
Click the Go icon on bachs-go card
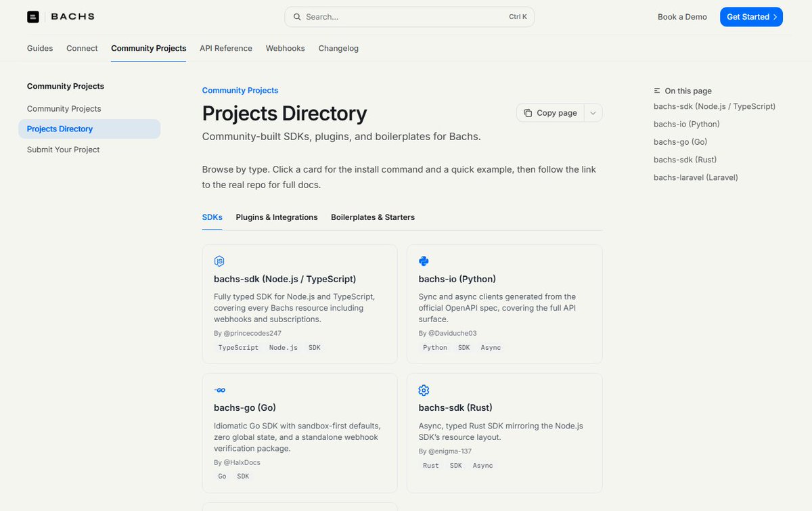pos(219,391)
